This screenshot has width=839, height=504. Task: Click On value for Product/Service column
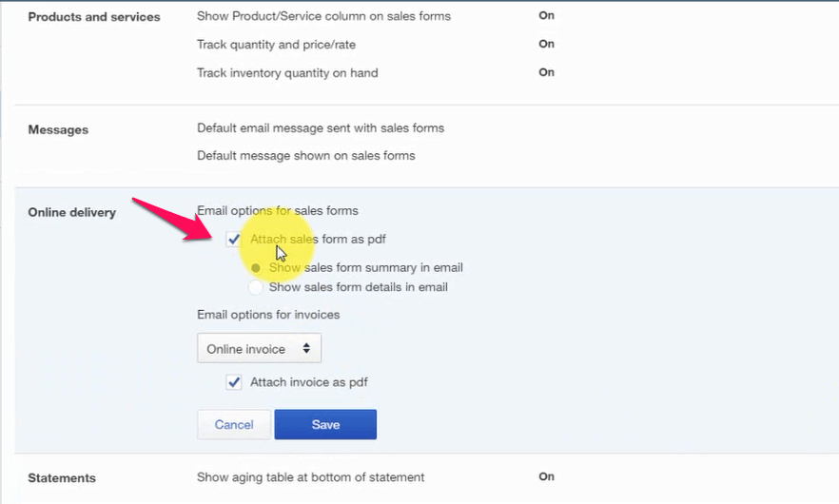pyautogui.click(x=546, y=15)
